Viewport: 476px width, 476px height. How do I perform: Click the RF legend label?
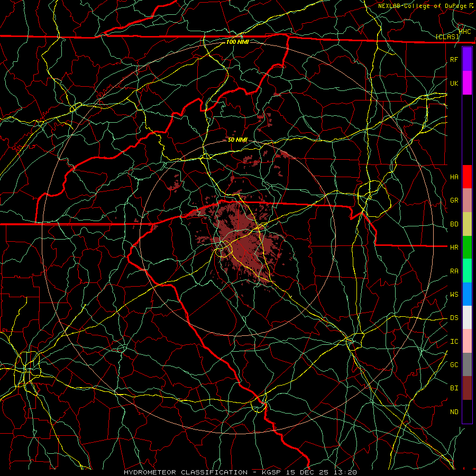click(454, 59)
